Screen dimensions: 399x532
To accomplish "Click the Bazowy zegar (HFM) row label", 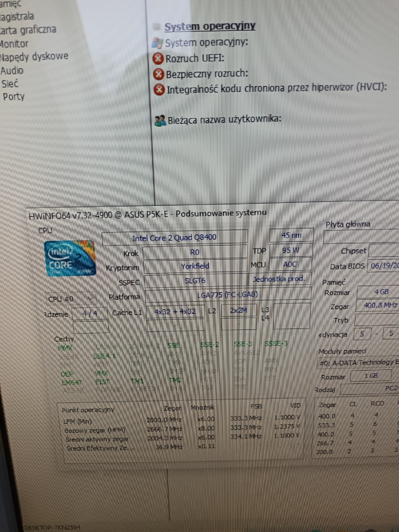I will click(x=95, y=430).
